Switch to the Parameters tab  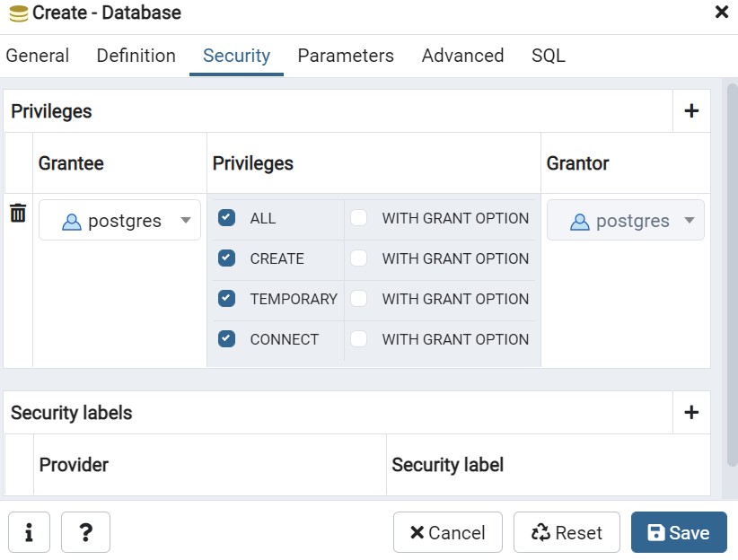[346, 56]
